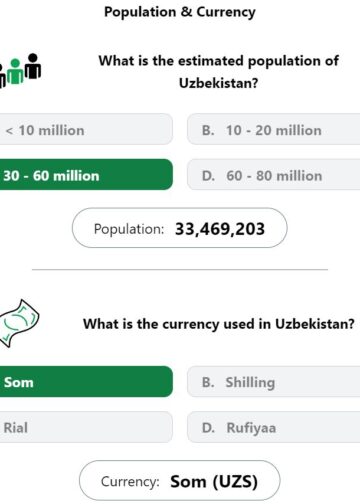Select the 'Rial' currency answer

point(86,427)
